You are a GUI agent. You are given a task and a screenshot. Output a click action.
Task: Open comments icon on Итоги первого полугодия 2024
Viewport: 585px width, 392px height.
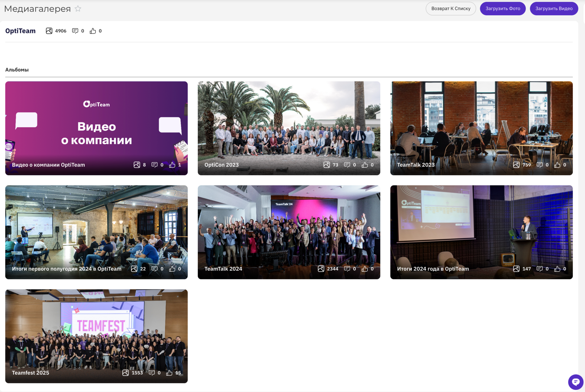pos(155,269)
